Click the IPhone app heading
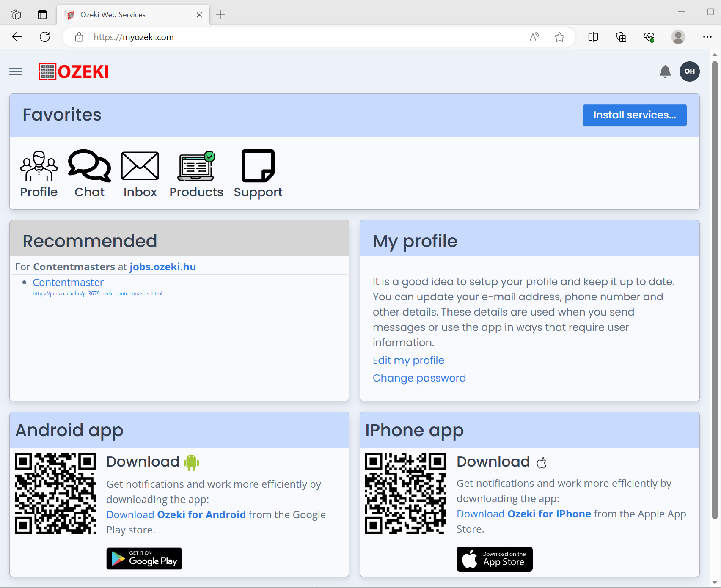 [x=415, y=431]
